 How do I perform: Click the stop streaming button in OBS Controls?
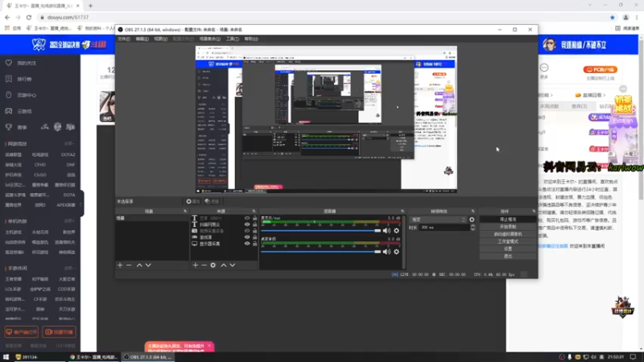pos(508,220)
